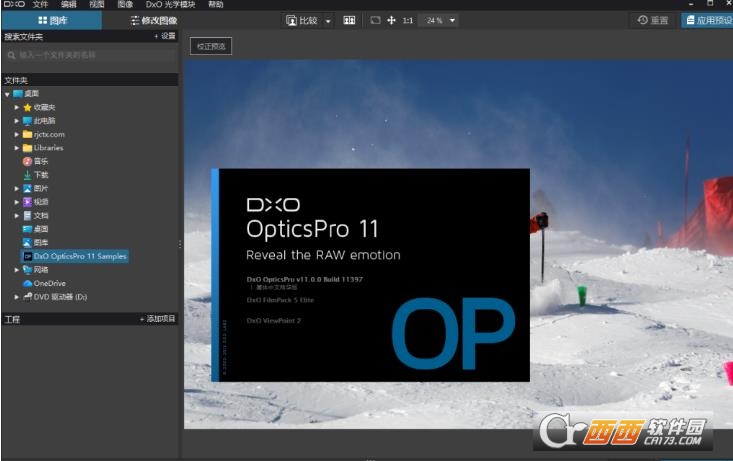Click the 比较 compare button

tap(302, 21)
